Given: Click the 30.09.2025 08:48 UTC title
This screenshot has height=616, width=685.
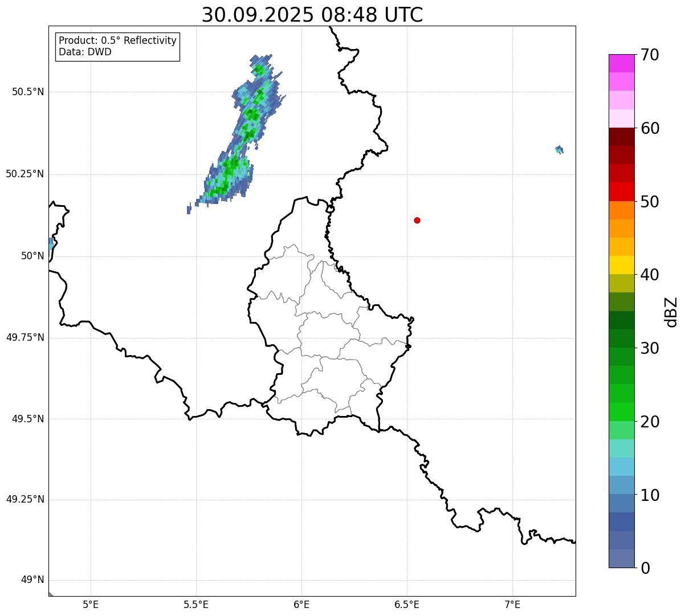Looking at the screenshot, I should tap(312, 15).
